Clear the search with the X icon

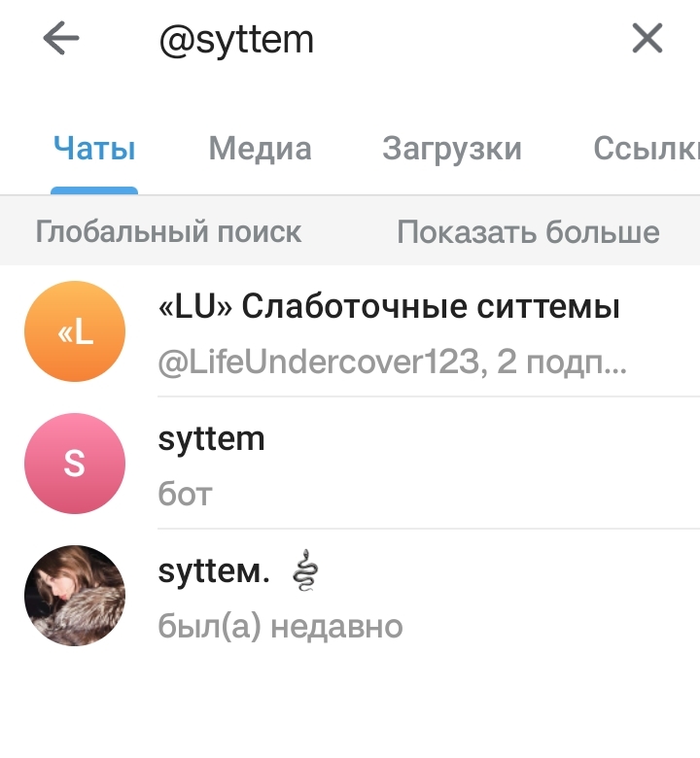point(647,38)
